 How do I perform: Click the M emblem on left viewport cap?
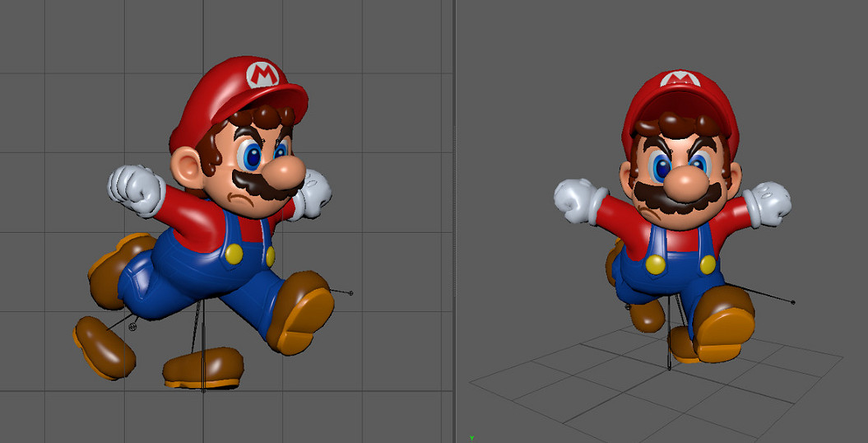[x=263, y=76]
